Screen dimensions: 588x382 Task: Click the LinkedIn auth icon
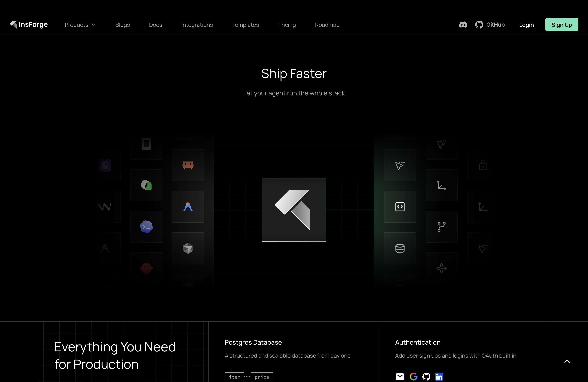coord(439,377)
